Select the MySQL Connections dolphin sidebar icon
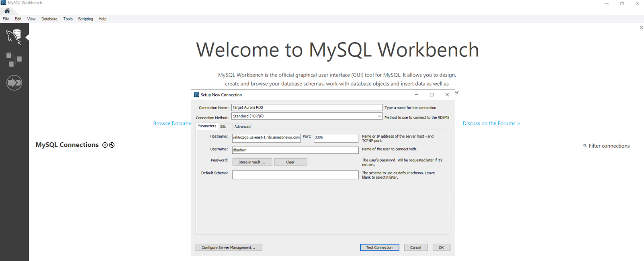 point(14,37)
